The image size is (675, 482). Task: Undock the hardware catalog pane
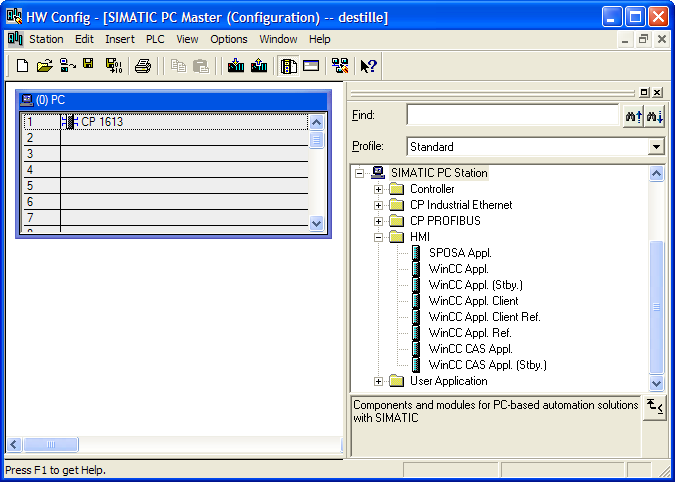pos(644,92)
